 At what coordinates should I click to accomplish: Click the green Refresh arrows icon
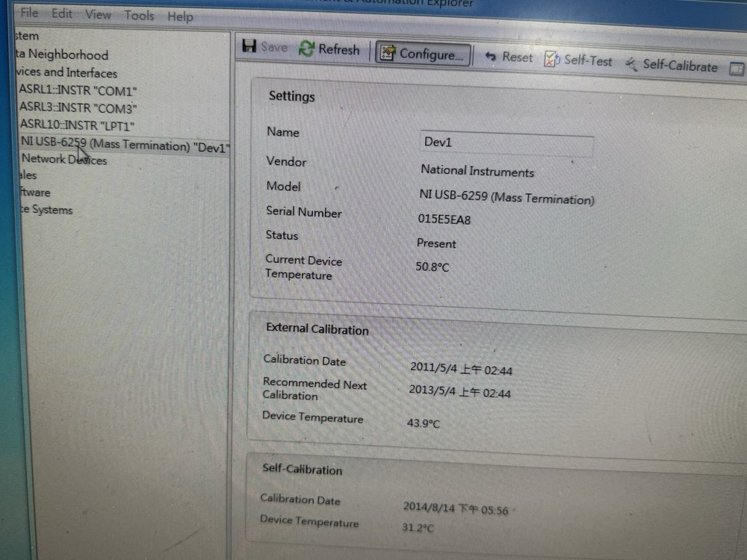pos(306,48)
